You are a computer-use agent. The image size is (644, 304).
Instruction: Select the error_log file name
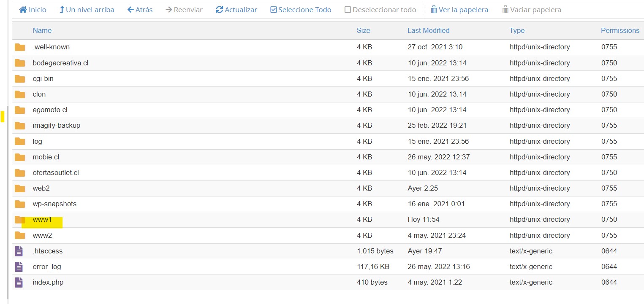(47, 266)
